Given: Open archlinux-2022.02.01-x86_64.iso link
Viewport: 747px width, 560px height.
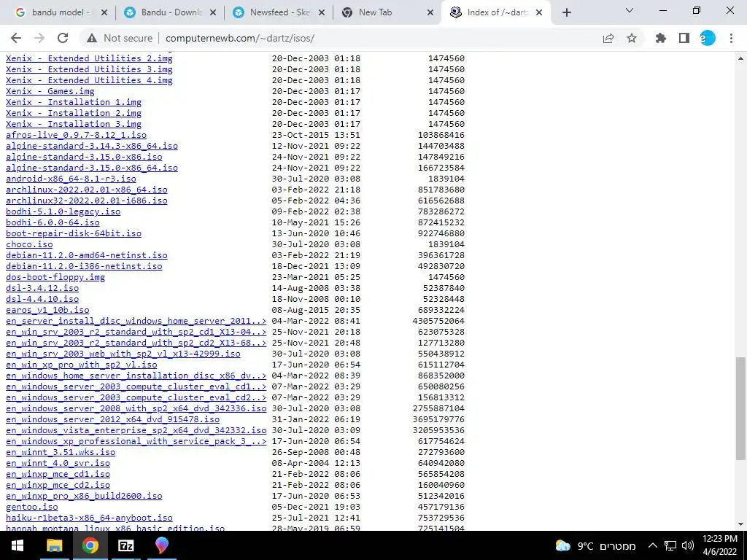Looking at the screenshot, I should point(87,190).
